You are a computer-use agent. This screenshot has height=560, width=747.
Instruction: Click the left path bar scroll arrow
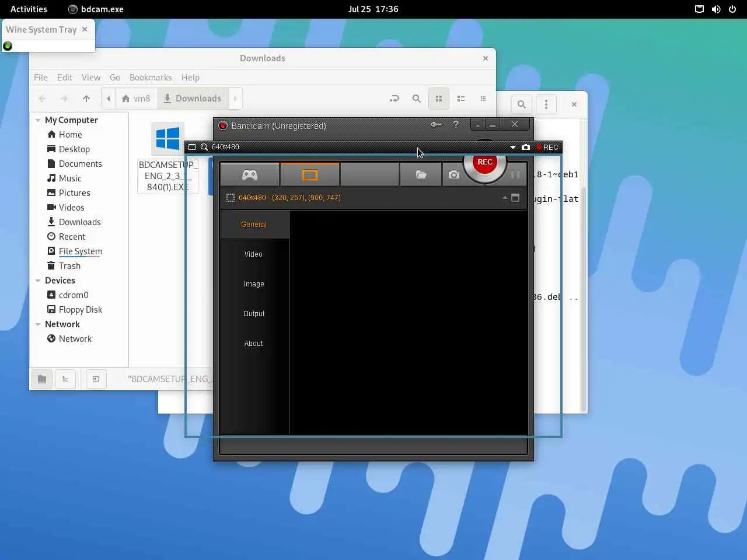[109, 99]
